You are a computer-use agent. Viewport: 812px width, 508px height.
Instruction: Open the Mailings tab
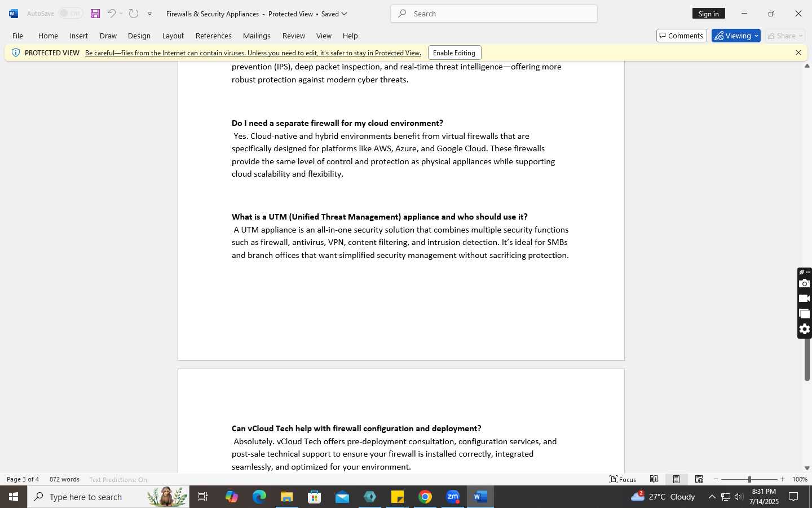[257, 36]
